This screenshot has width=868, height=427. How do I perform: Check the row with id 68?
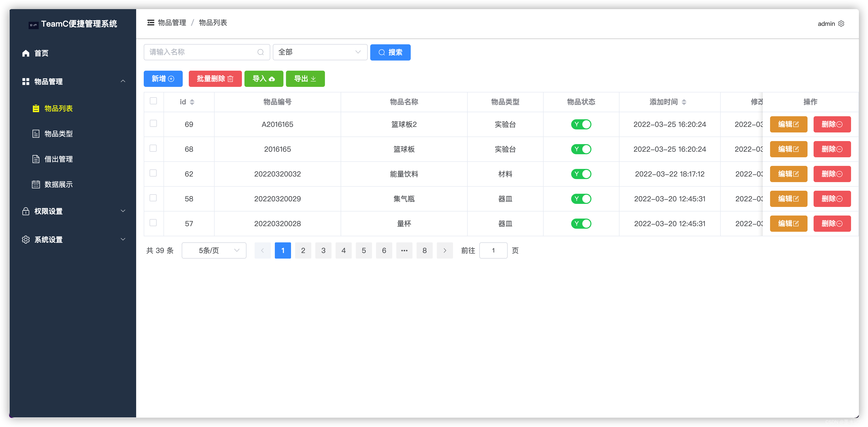(x=153, y=148)
